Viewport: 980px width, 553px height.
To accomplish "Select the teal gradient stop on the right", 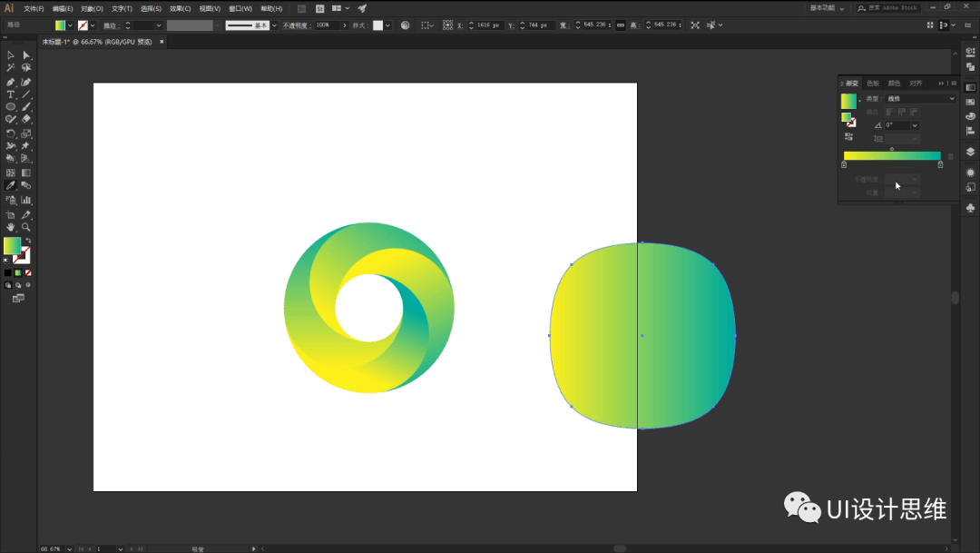I will 940,164.
